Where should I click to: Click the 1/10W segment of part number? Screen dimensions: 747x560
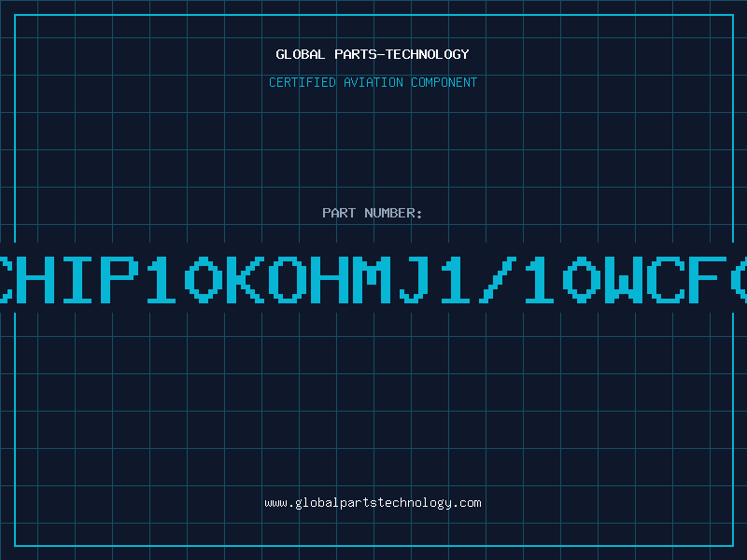pyautogui.click(x=543, y=279)
